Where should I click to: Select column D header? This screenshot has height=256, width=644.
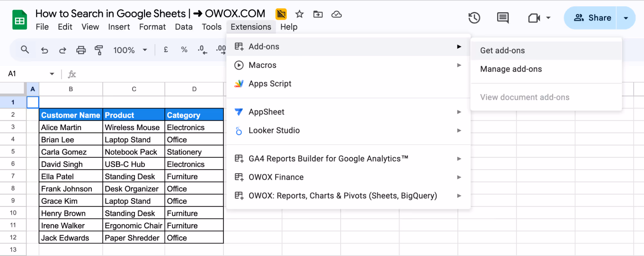(194, 89)
